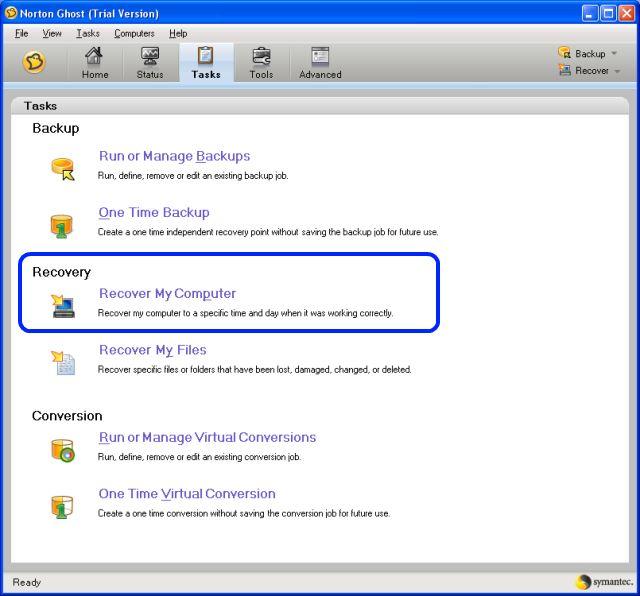Open the Status monitor icon

tap(150, 56)
